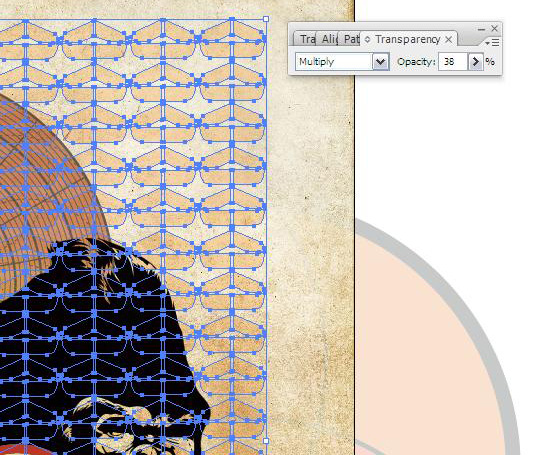Switch to the Align tab
This screenshot has height=455, width=540.
[x=328, y=39]
